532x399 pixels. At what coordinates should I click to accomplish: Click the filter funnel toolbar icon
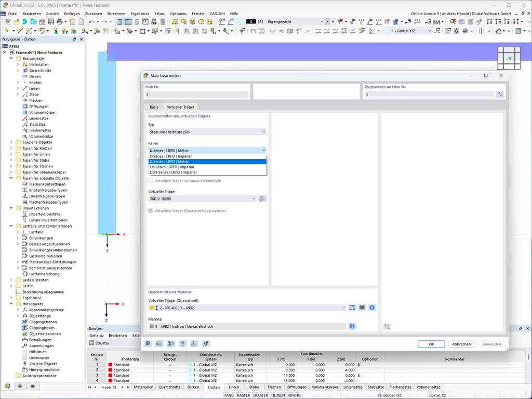[242, 31]
